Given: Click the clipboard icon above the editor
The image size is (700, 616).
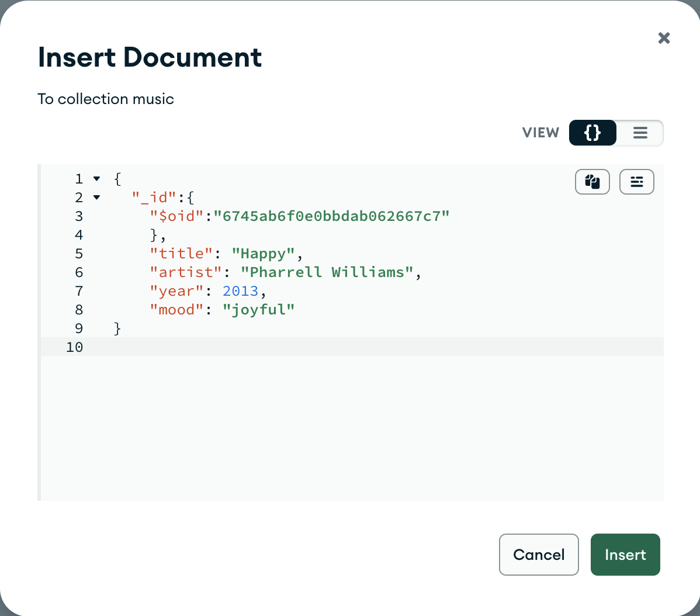Looking at the screenshot, I should point(592,182).
